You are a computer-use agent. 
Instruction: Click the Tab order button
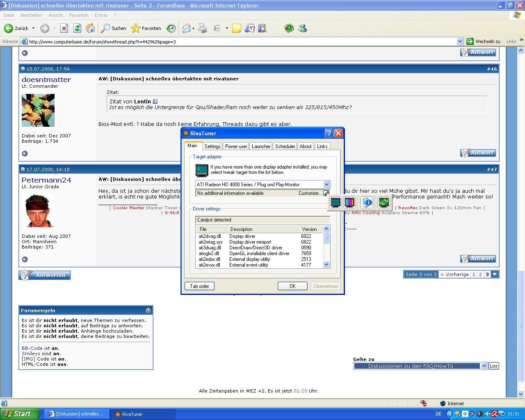(x=199, y=286)
